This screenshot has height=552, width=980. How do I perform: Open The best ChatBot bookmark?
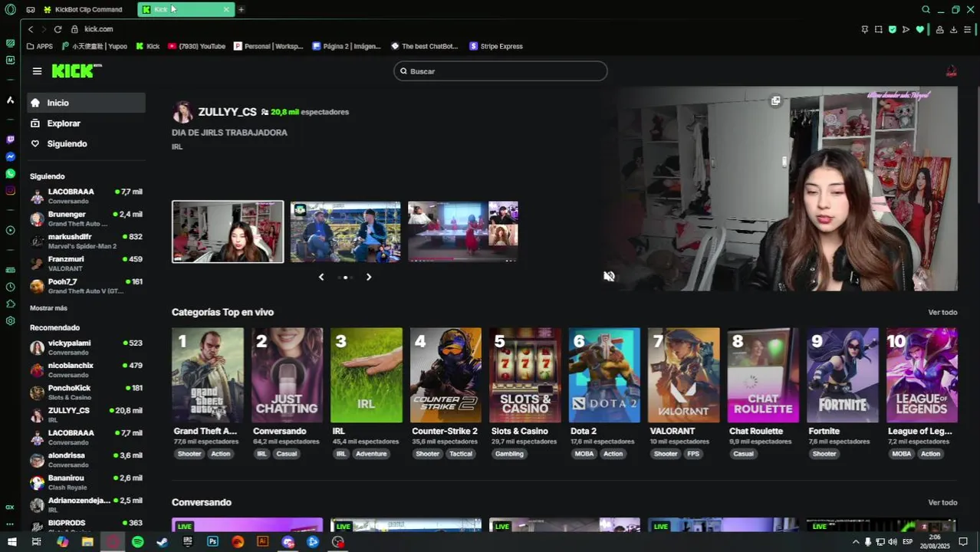[x=424, y=46]
